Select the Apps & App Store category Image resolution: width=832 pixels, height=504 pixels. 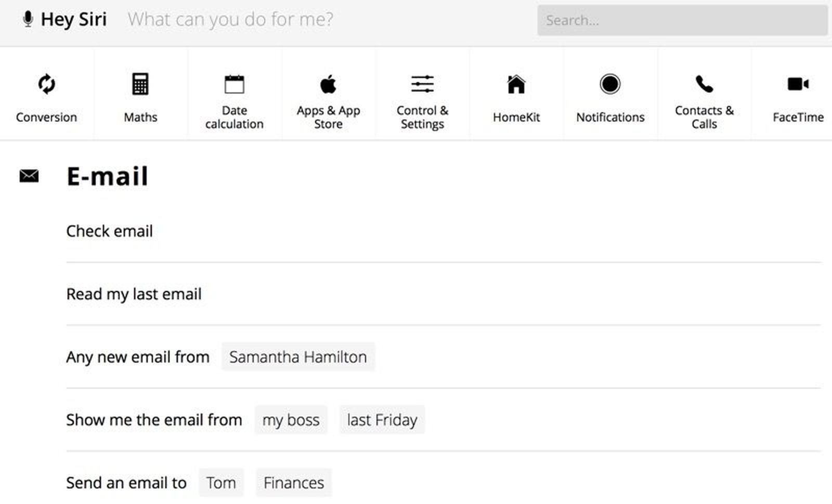(329, 94)
